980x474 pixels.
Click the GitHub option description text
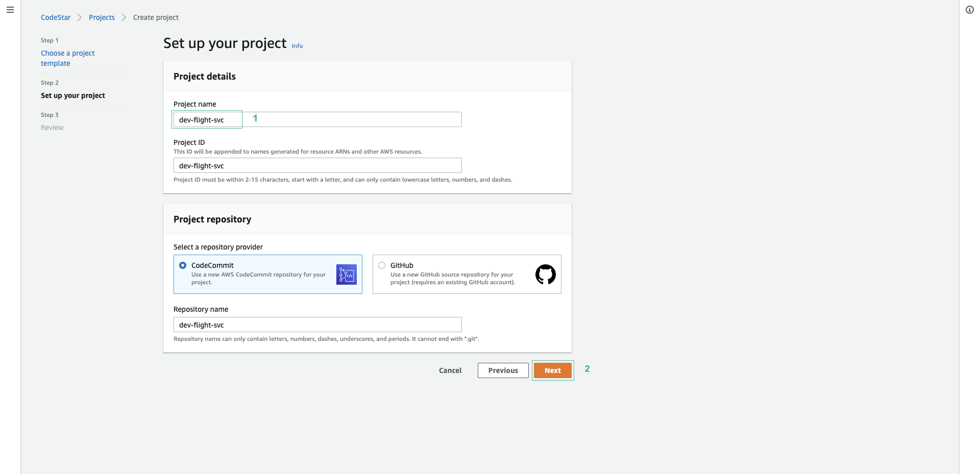pyautogui.click(x=453, y=279)
